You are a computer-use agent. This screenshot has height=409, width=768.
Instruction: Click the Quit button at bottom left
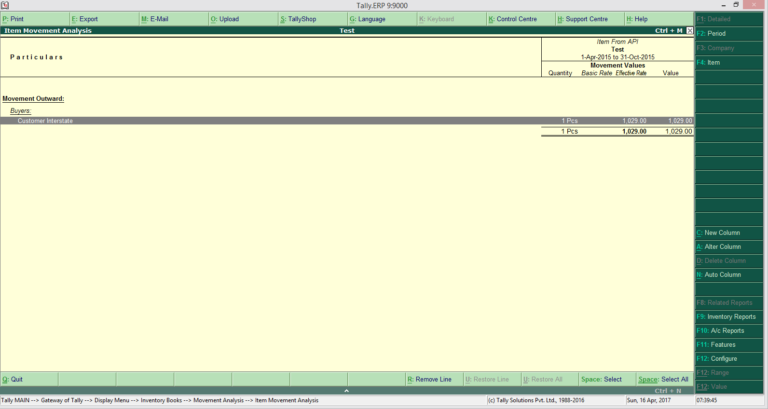(x=29, y=379)
